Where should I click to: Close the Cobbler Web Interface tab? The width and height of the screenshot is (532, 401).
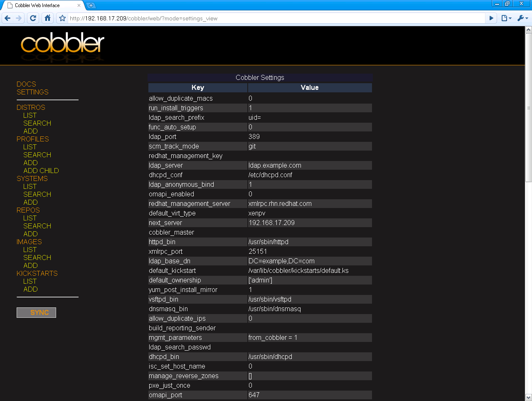pos(79,5)
